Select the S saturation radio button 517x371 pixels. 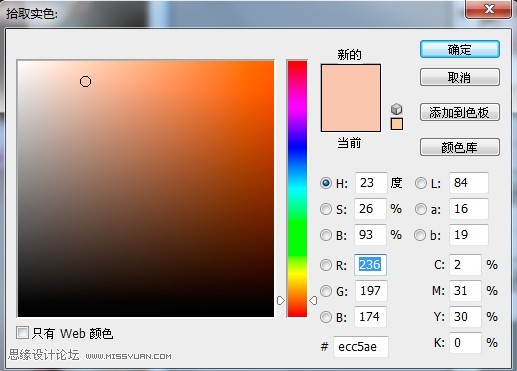coord(326,209)
